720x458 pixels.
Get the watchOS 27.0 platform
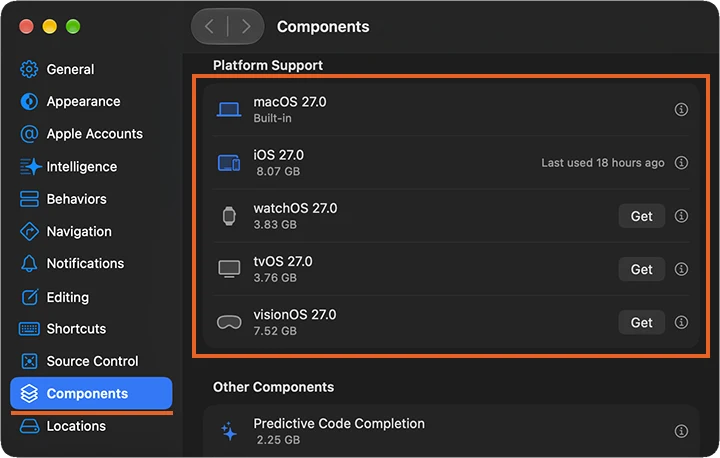pyautogui.click(x=641, y=216)
